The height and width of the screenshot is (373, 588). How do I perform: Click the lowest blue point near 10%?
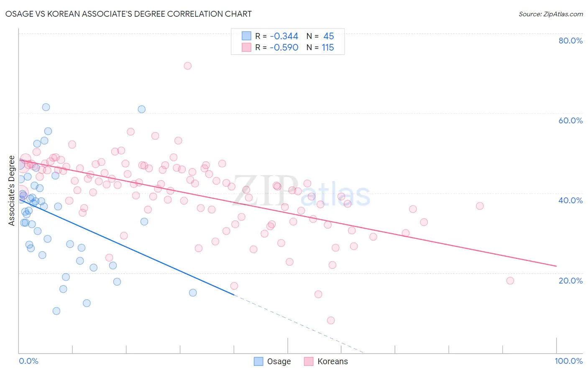click(x=56, y=311)
